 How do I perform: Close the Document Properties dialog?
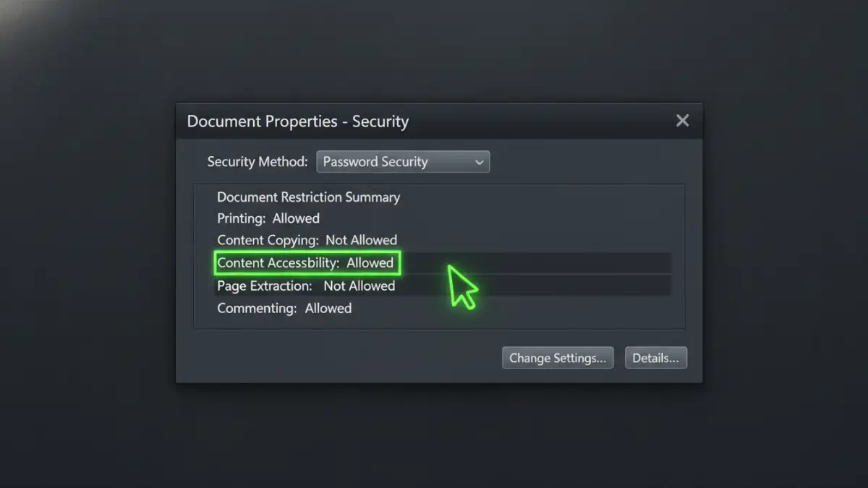pos(681,120)
